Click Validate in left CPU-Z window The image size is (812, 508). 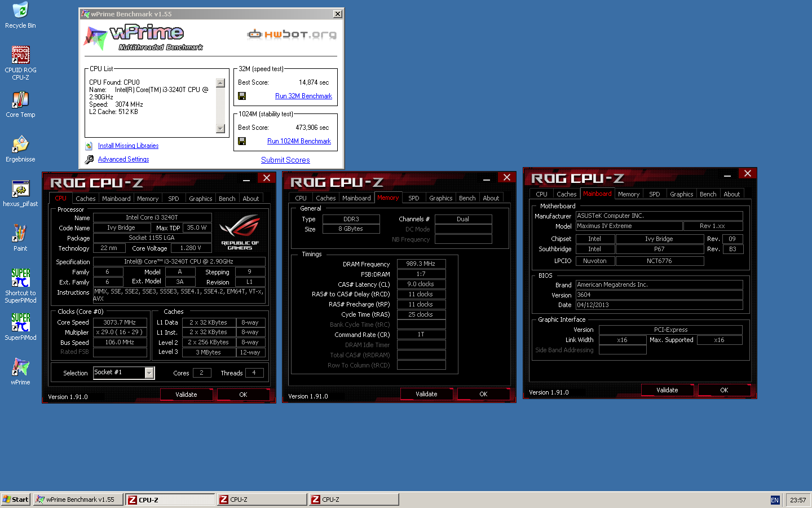(x=186, y=395)
